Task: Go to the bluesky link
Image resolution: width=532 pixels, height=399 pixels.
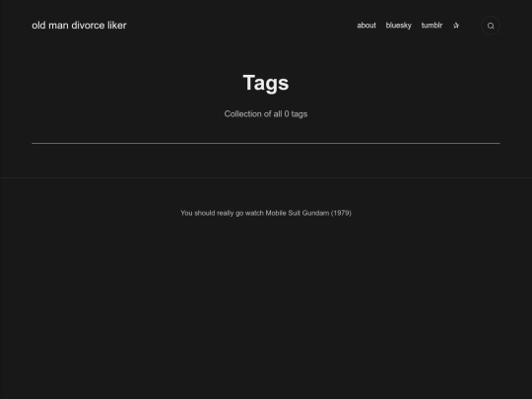Action: pyautogui.click(x=399, y=26)
